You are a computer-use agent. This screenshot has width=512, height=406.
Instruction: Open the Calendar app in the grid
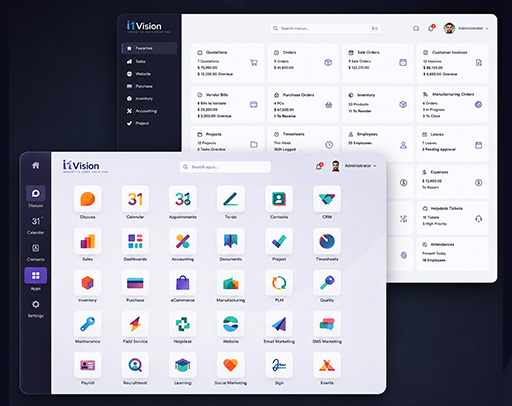(135, 199)
